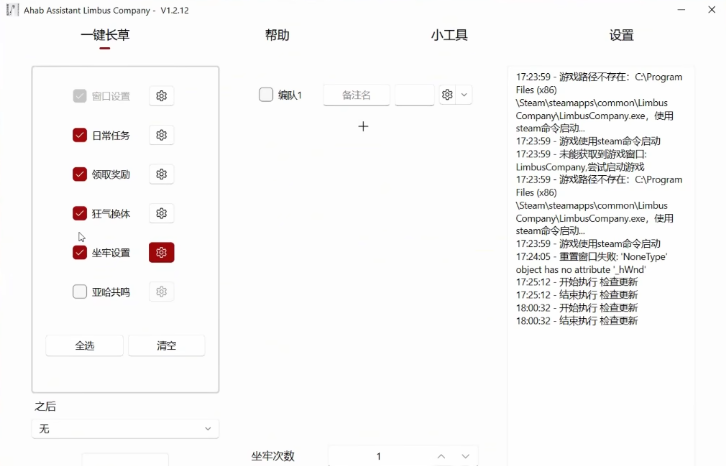Click the gear icon for 编队1
The width and height of the screenshot is (726, 466).
[447, 95]
